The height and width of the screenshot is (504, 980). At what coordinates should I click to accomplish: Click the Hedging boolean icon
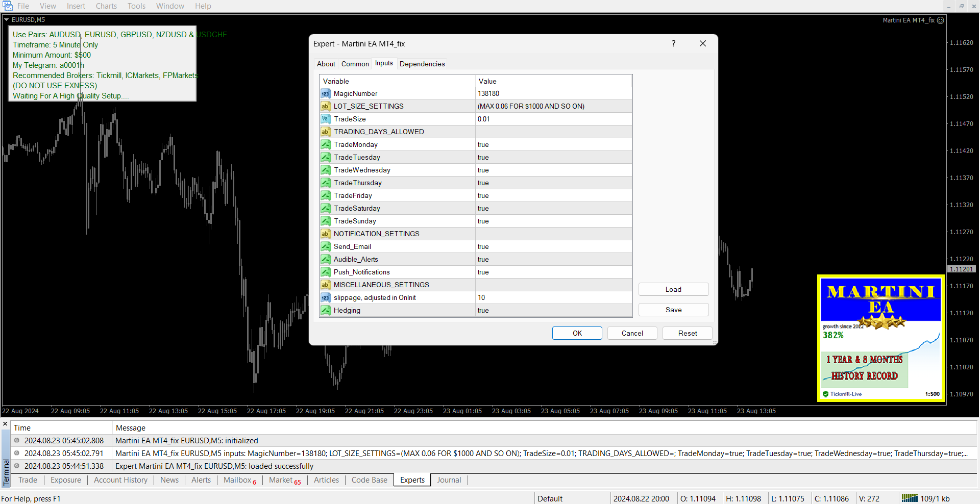tap(325, 311)
